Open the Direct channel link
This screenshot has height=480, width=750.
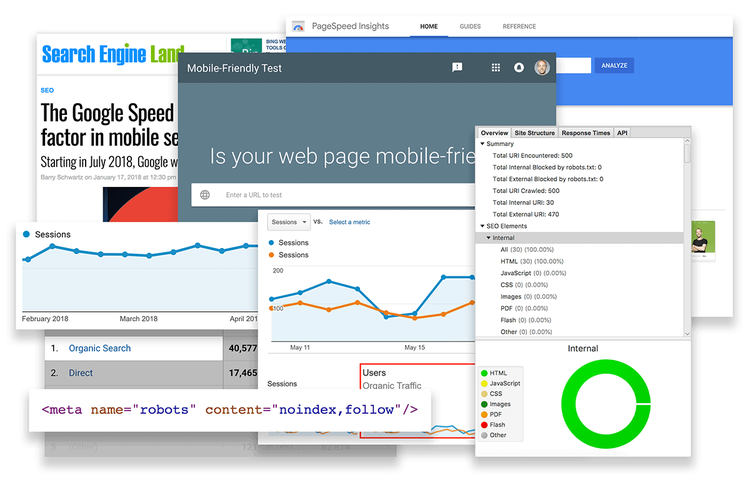click(80, 373)
